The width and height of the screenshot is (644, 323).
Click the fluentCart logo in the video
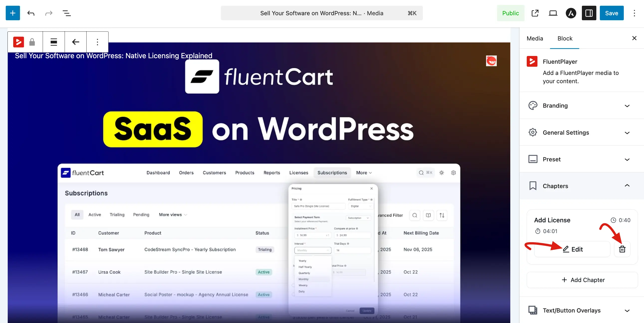pos(259,77)
